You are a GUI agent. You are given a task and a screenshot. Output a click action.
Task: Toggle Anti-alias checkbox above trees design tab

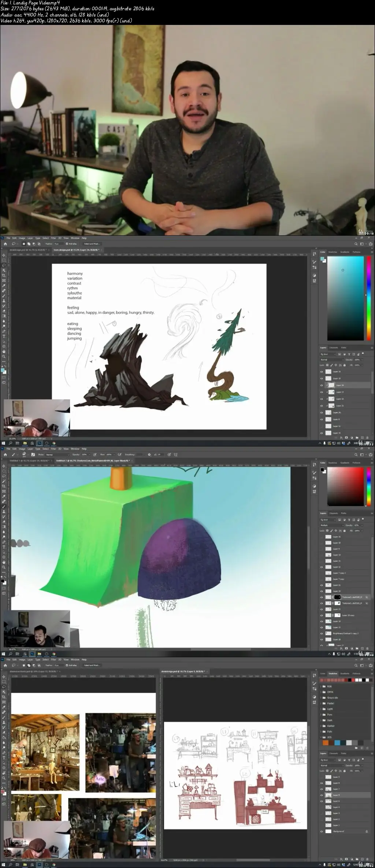[67, 244]
